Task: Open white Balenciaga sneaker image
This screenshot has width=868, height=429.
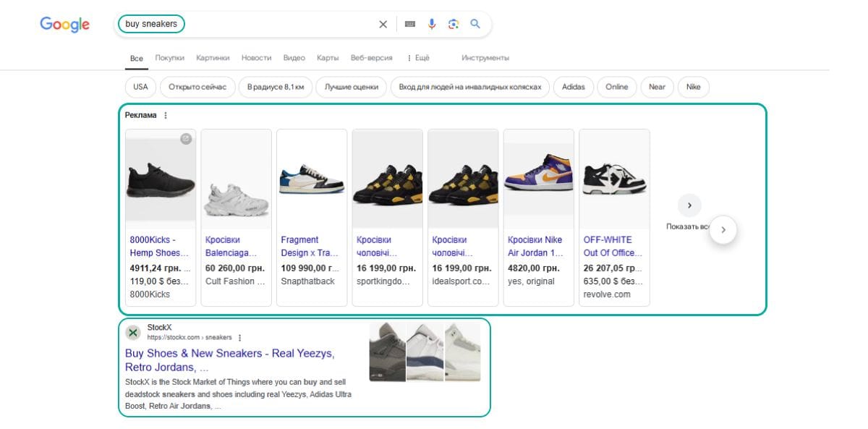Action: tap(237, 179)
